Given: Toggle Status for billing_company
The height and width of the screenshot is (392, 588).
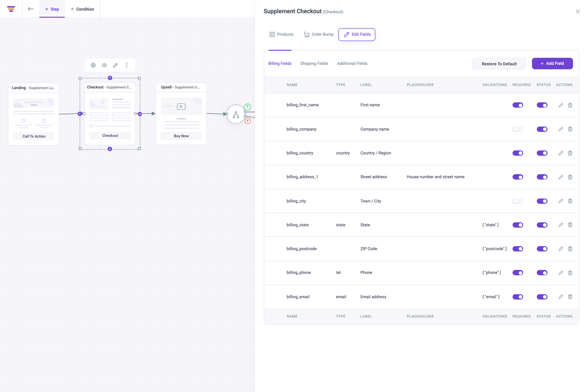Looking at the screenshot, I should 542,129.
